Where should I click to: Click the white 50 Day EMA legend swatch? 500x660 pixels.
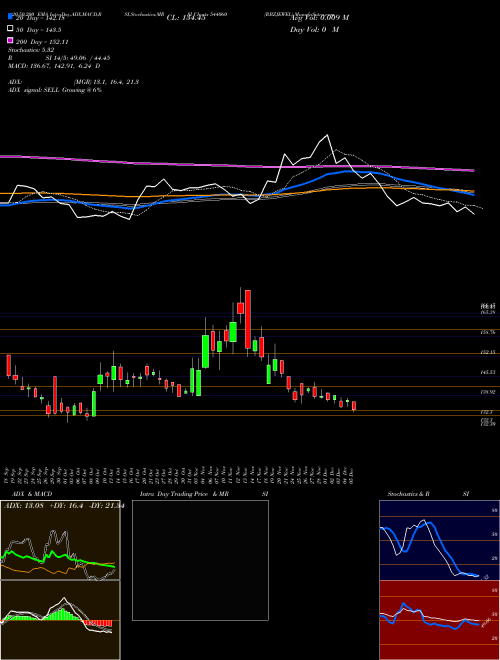tap(10, 28)
